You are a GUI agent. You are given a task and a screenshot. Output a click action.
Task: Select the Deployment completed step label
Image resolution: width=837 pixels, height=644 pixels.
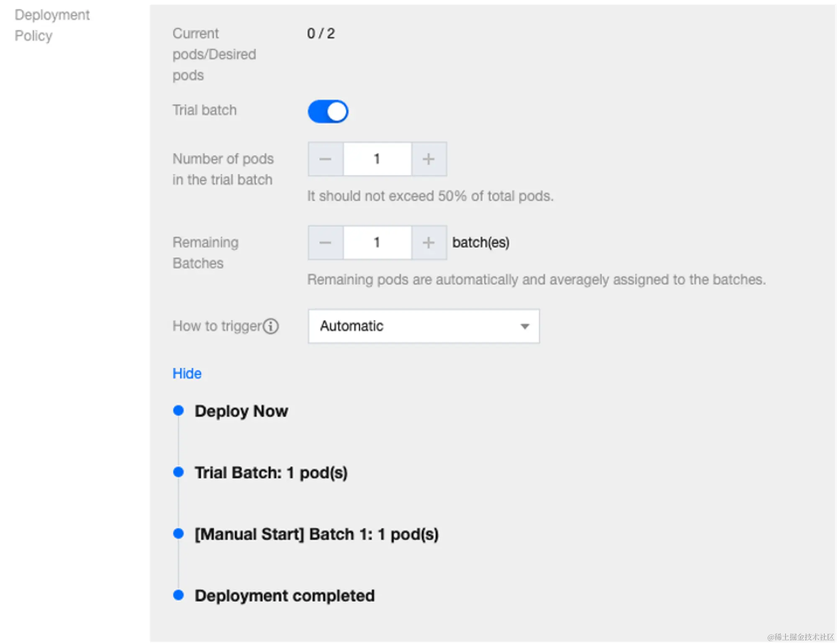(284, 595)
